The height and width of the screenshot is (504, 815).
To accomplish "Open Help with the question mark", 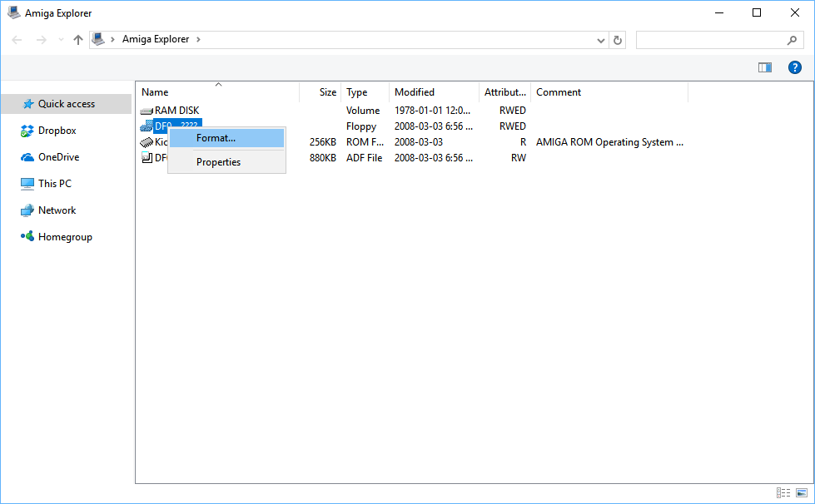I will (795, 67).
